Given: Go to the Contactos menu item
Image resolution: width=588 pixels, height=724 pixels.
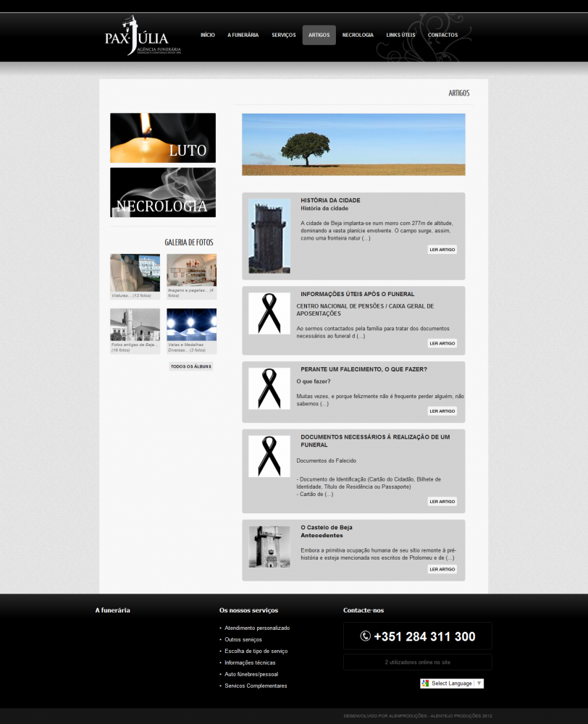Looking at the screenshot, I should click(x=442, y=35).
